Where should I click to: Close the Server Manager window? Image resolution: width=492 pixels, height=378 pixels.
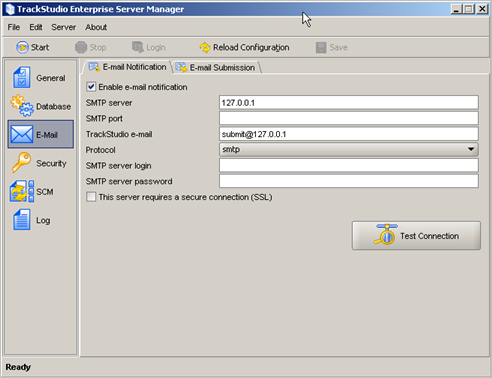point(482,9)
